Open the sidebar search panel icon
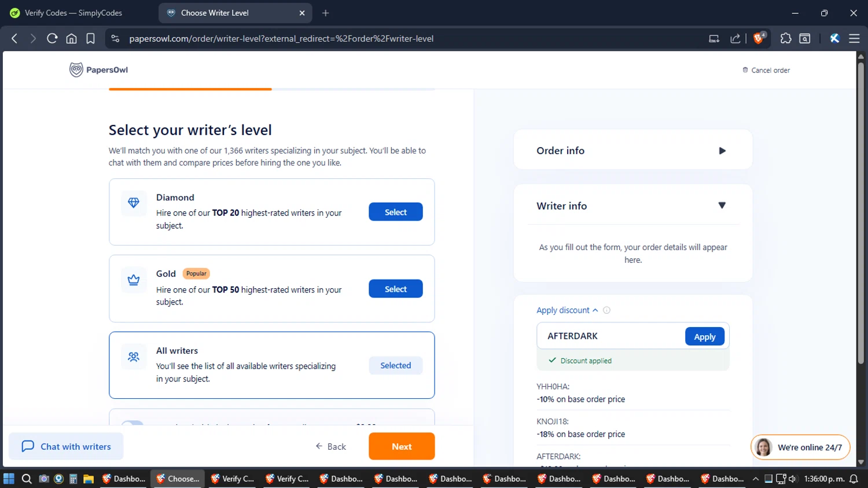The width and height of the screenshot is (868, 488). pos(804,38)
